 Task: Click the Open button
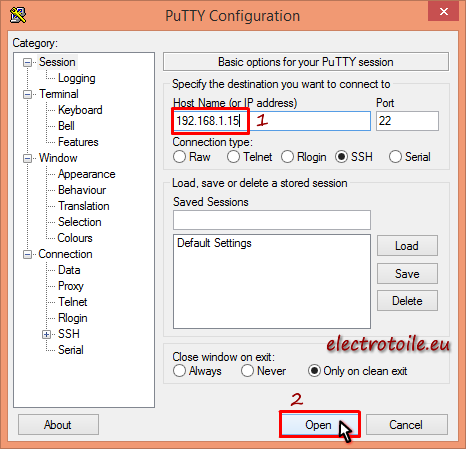(x=319, y=425)
